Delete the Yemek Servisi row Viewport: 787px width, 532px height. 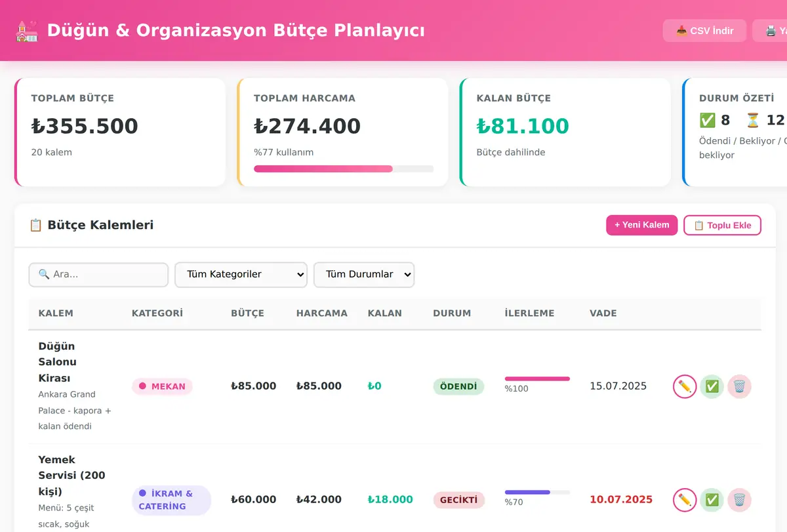[x=739, y=500]
